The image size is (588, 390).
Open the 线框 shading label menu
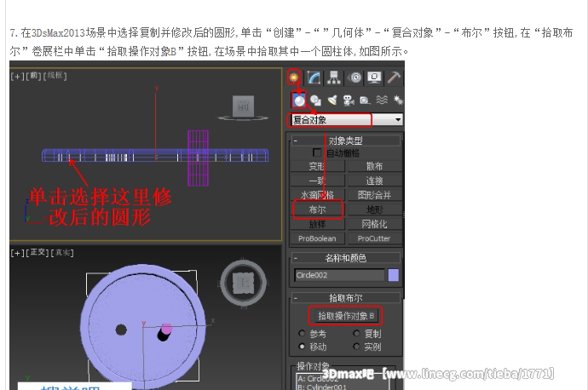(x=55, y=76)
